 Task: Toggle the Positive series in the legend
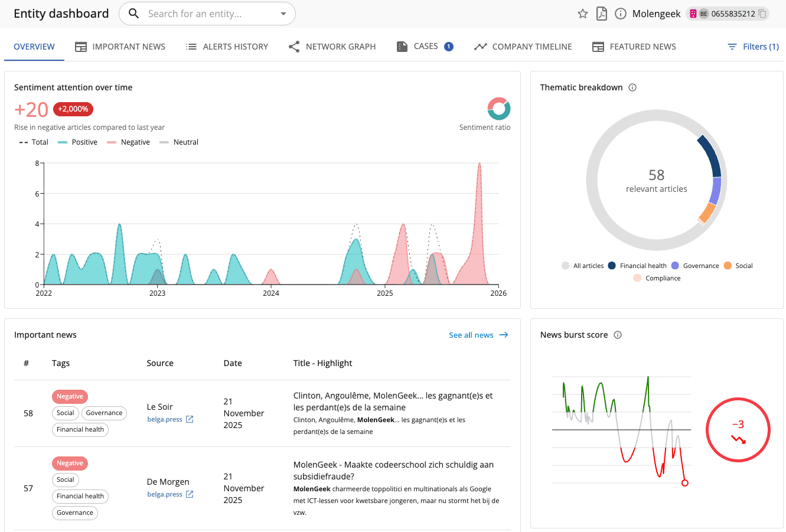pyautogui.click(x=77, y=142)
